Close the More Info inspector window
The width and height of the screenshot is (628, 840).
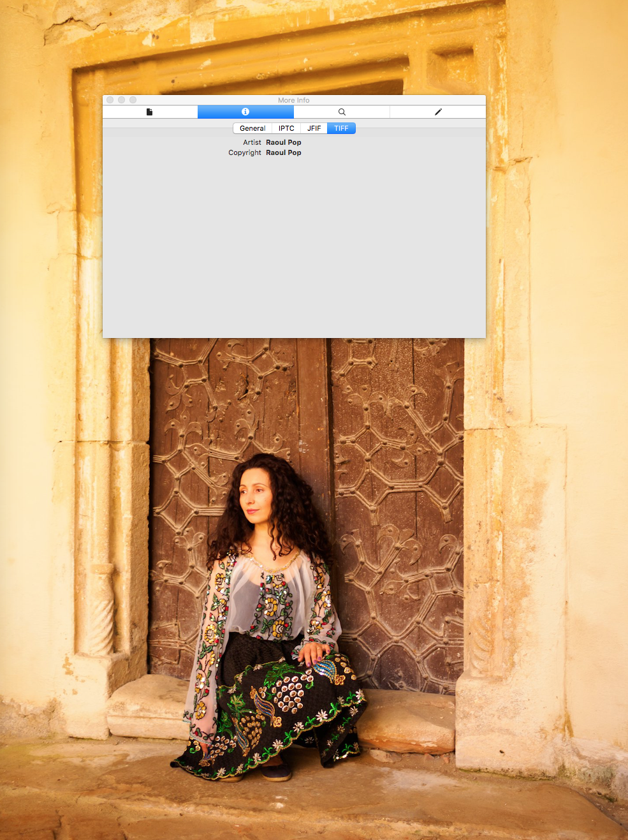[110, 100]
